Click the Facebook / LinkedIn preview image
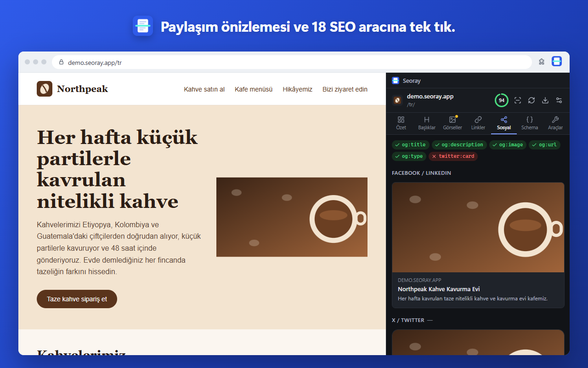The height and width of the screenshot is (368, 588). (478, 227)
